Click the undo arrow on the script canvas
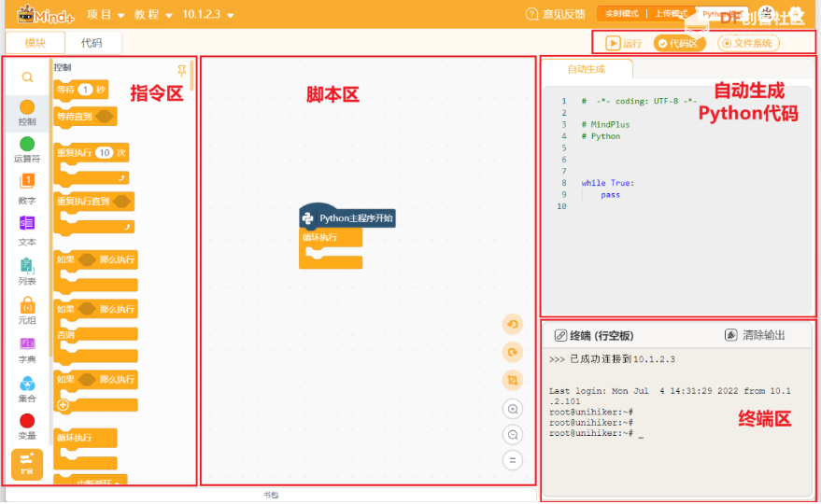Screen dimensions: 821x504 (512, 324)
